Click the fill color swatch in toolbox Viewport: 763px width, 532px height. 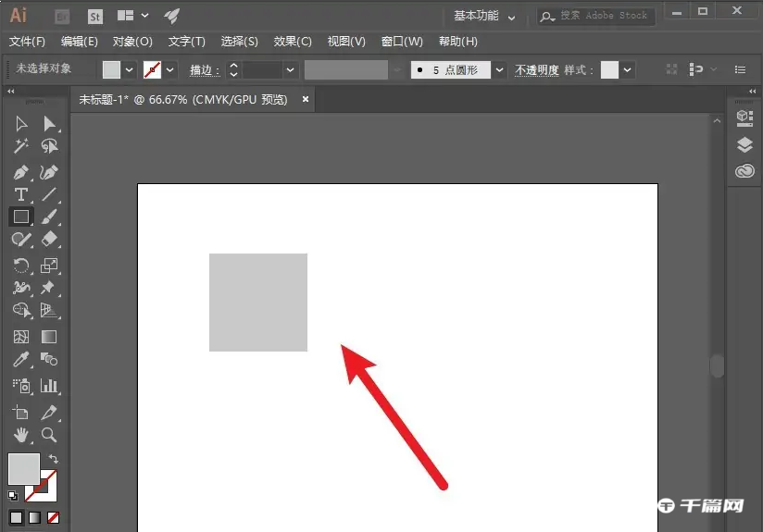pyautogui.click(x=24, y=469)
